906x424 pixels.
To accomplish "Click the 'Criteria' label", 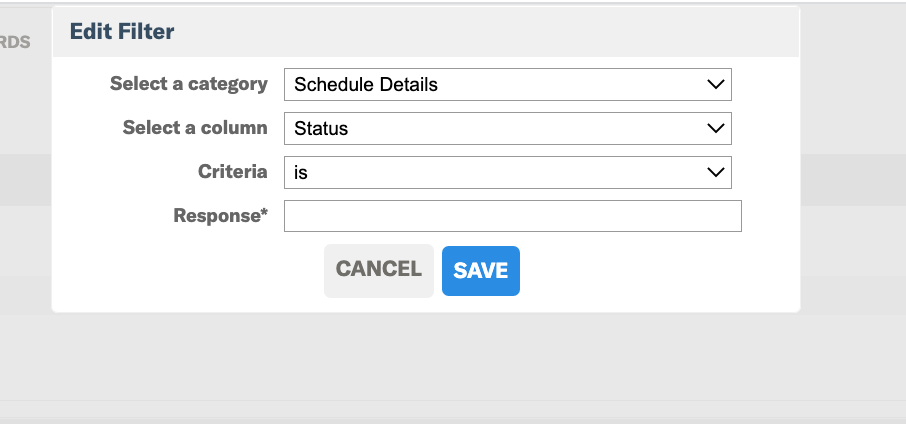I will (x=232, y=172).
